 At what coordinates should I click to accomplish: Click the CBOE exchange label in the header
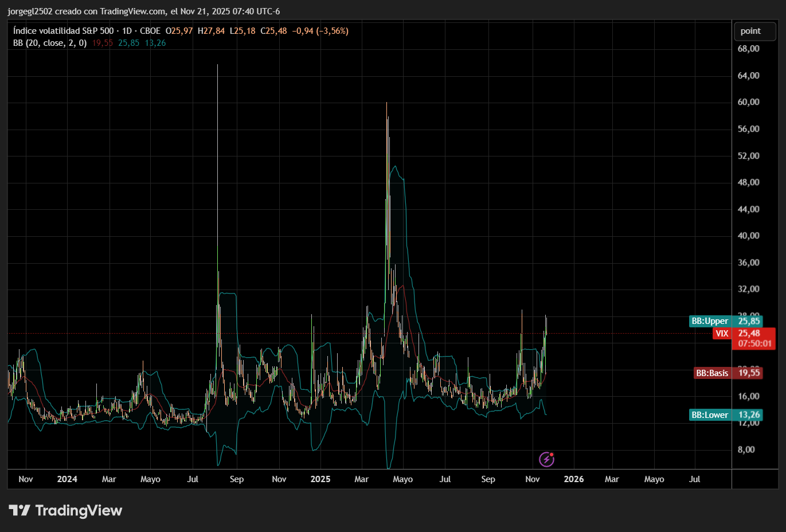click(150, 31)
